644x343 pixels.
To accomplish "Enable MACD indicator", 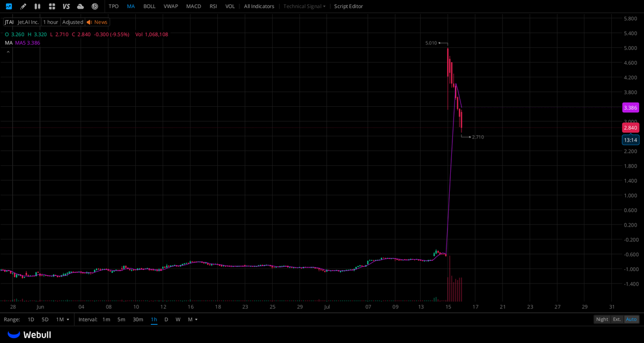I will coord(194,6).
